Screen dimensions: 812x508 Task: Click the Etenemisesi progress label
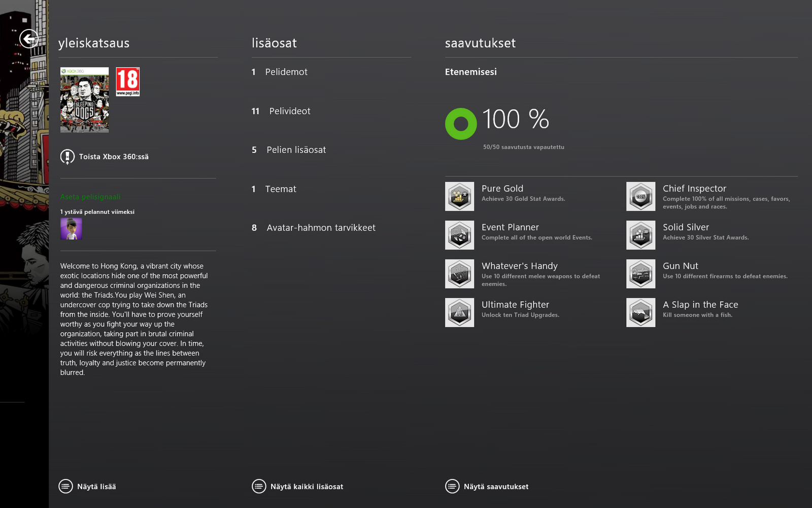pos(471,72)
